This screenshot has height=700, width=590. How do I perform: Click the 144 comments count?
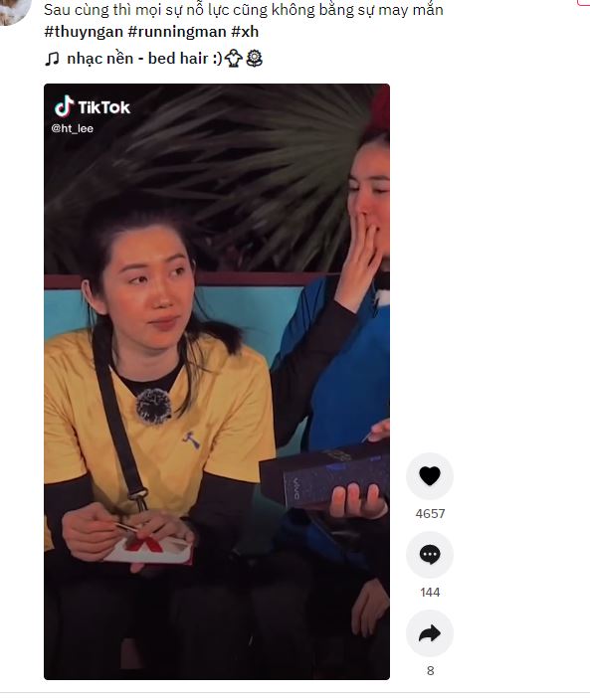click(430, 593)
